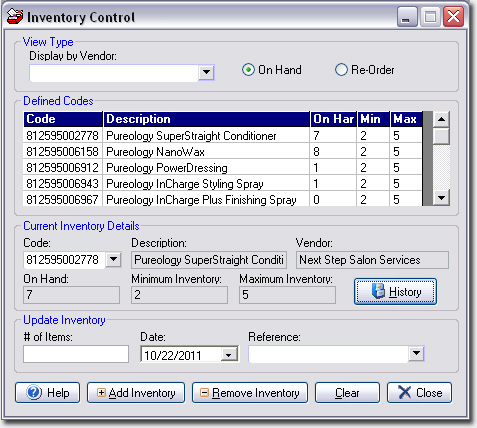Open the Date picker dropdown arrow
This screenshot has width=477, height=428.
click(229, 355)
